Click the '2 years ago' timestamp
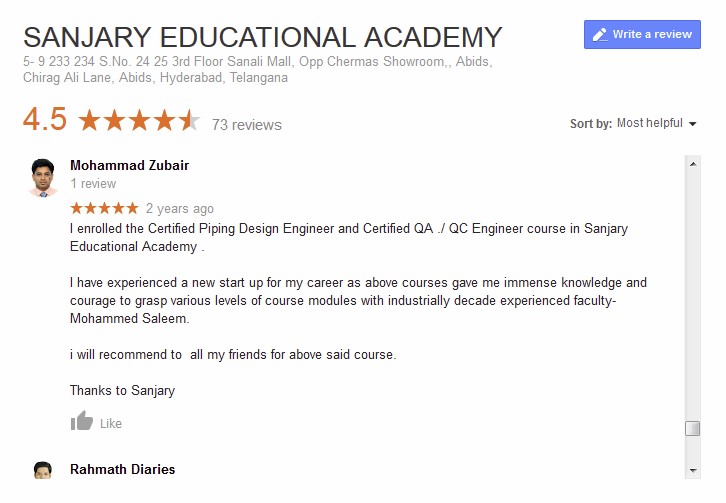 (x=180, y=209)
